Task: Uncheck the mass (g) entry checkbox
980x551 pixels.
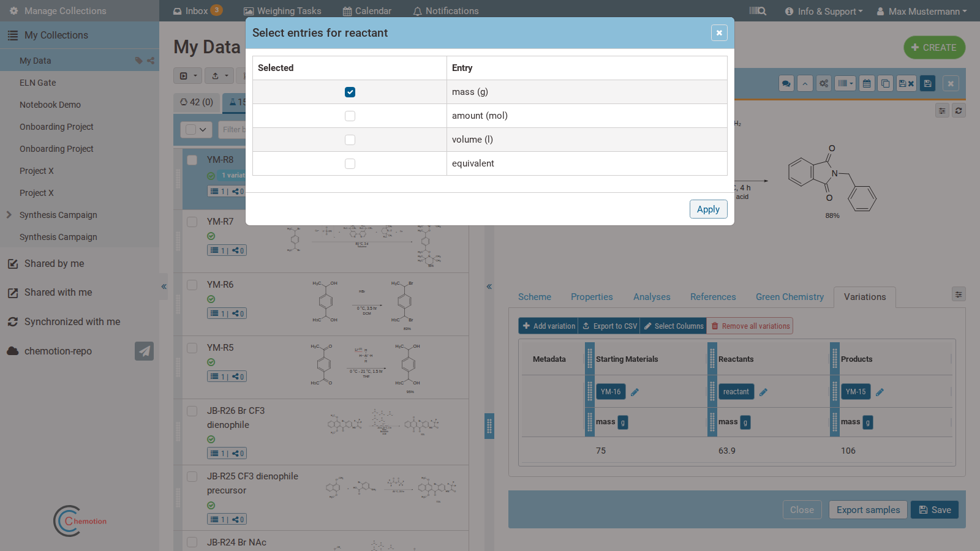Action: 350,92
